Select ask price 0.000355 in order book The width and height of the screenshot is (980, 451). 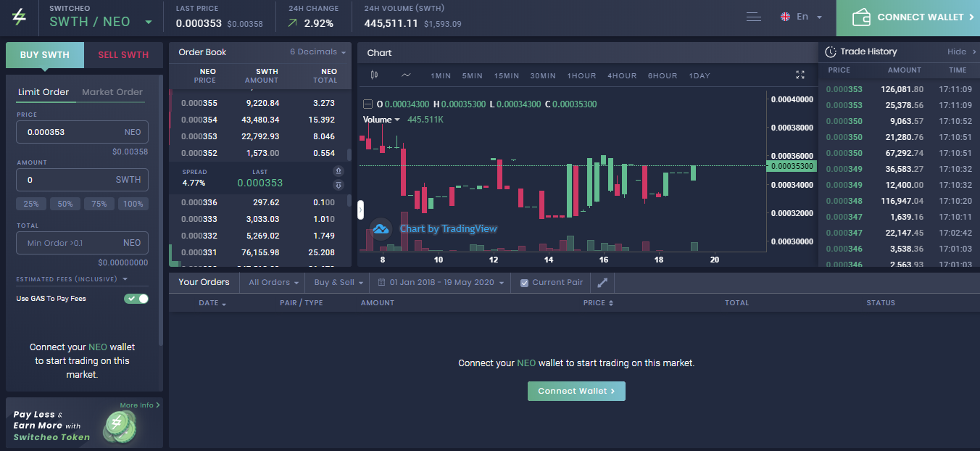199,103
